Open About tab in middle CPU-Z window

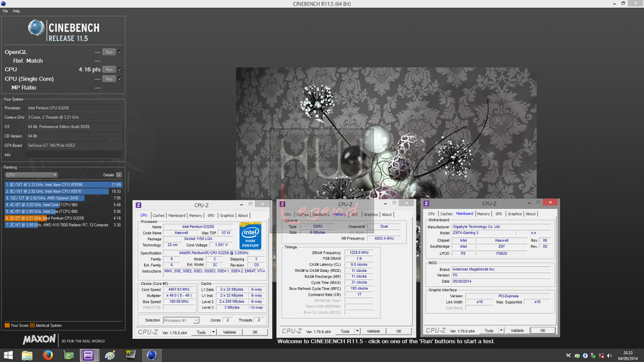click(386, 215)
